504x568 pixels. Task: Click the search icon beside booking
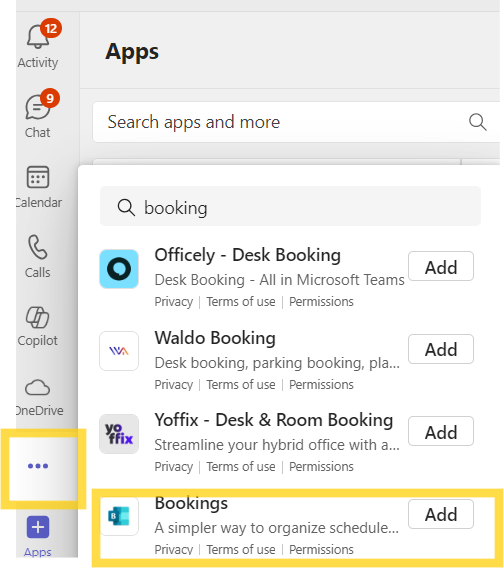click(x=126, y=208)
